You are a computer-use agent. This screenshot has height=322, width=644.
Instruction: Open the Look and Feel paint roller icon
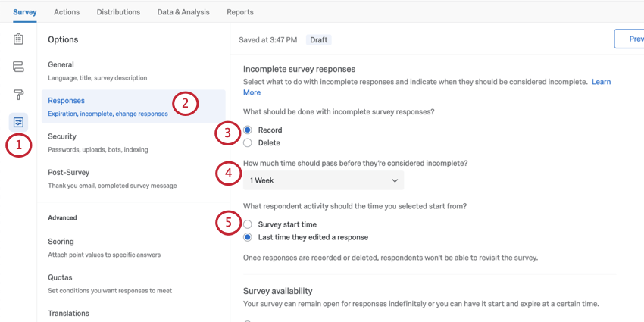point(18,95)
